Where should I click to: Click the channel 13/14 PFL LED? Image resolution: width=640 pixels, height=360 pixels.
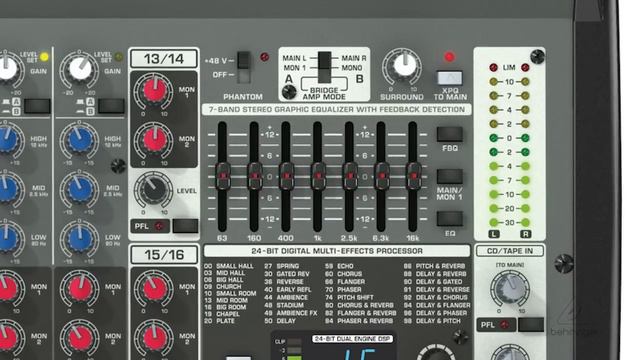coord(159,226)
